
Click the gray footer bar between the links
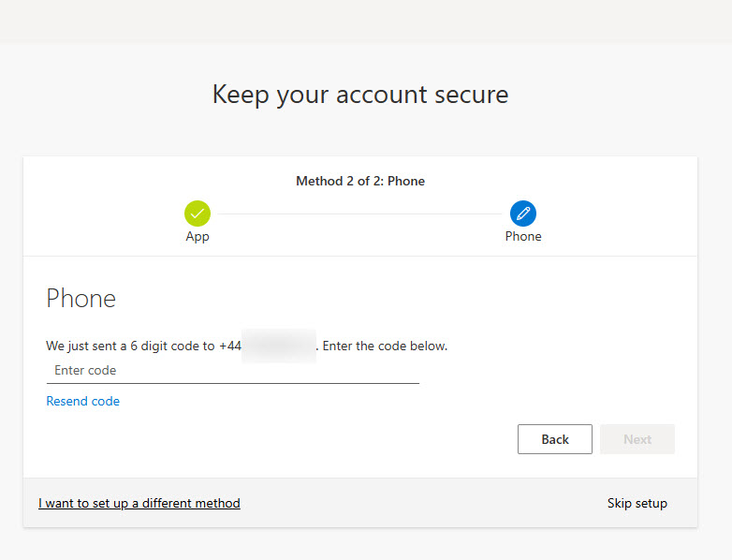pyautogui.click(x=421, y=504)
